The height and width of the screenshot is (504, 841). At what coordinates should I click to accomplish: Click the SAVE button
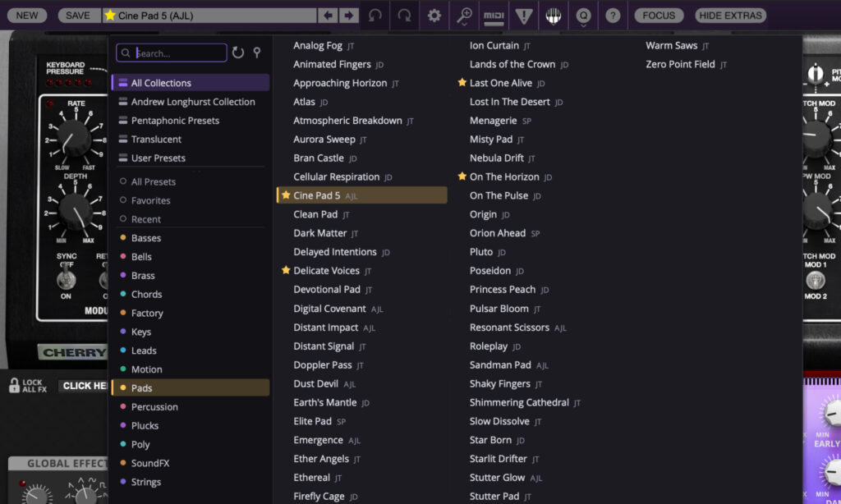[x=78, y=16]
